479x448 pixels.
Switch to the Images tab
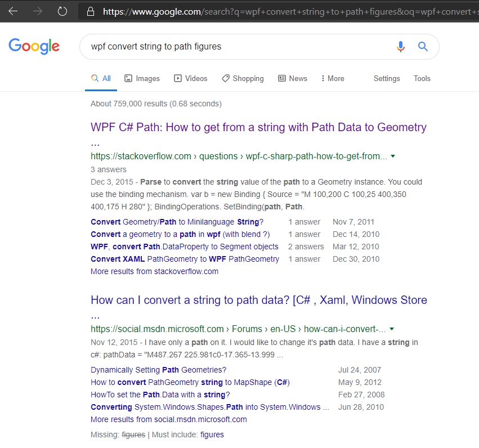point(142,78)
